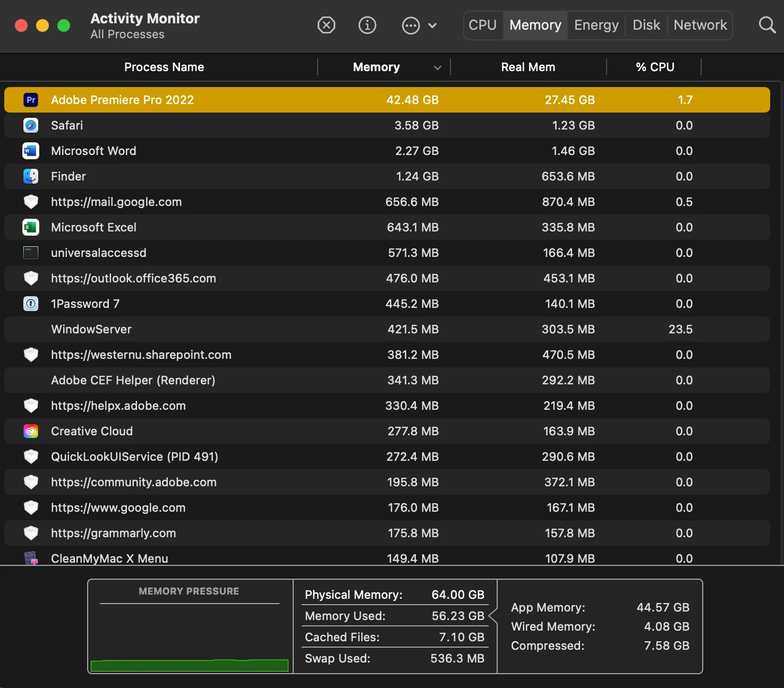The image size is (784, 688).
Task: Open the Search magnifier icon
Action: tap(767, 25)
